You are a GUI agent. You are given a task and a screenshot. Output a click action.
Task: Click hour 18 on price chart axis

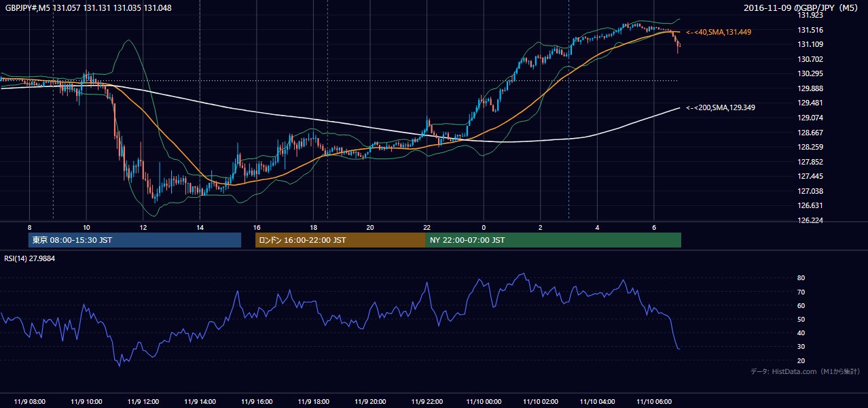313,227
